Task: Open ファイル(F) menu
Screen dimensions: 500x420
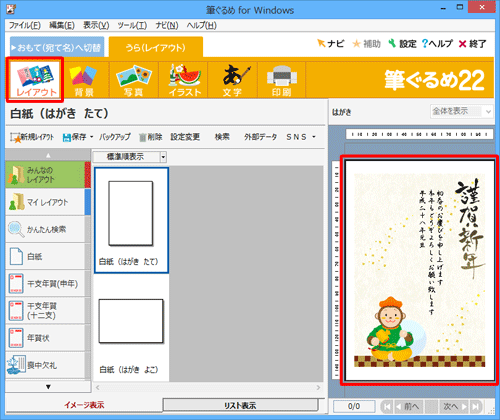Action: click(25, 25)
